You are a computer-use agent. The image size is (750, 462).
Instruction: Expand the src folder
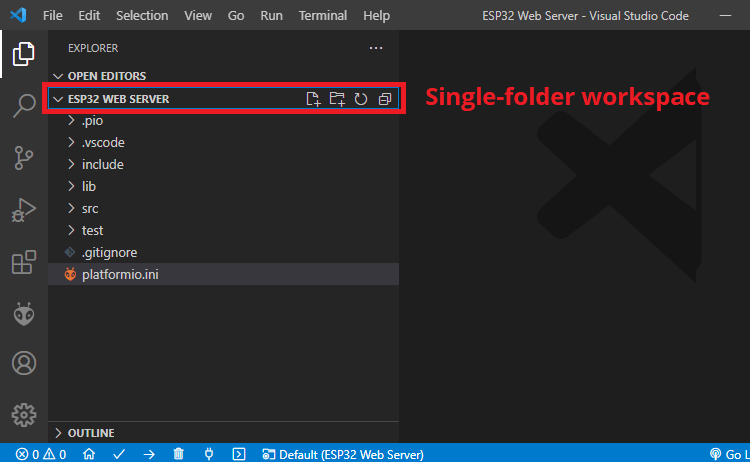[x=90, y=208]
